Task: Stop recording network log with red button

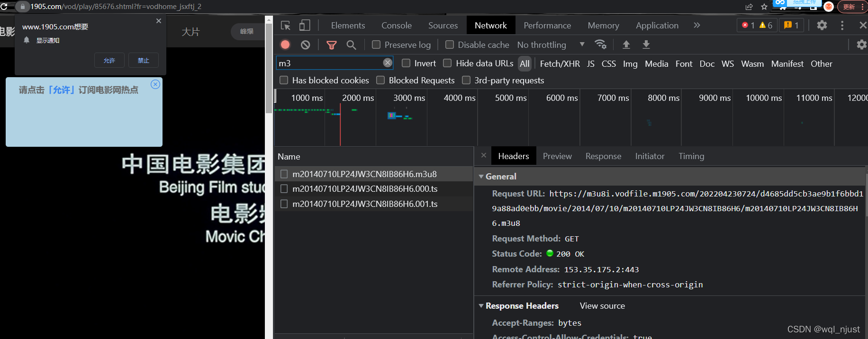Action: coord(285,45)
